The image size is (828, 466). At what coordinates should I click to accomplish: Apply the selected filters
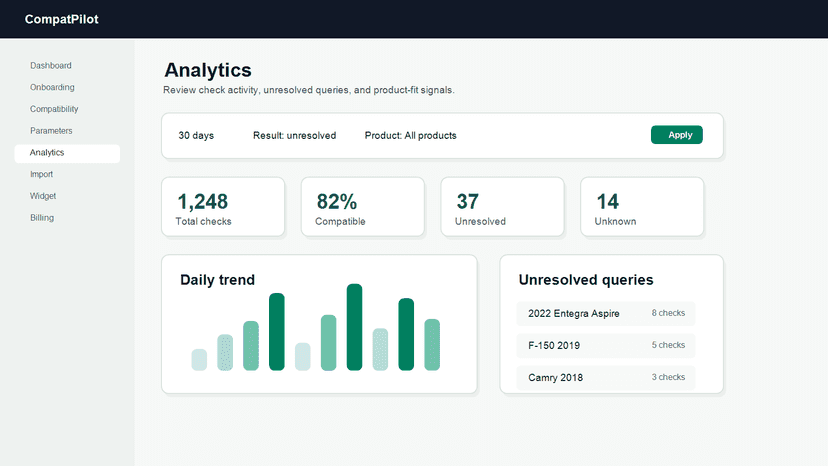tap(676, 135)
